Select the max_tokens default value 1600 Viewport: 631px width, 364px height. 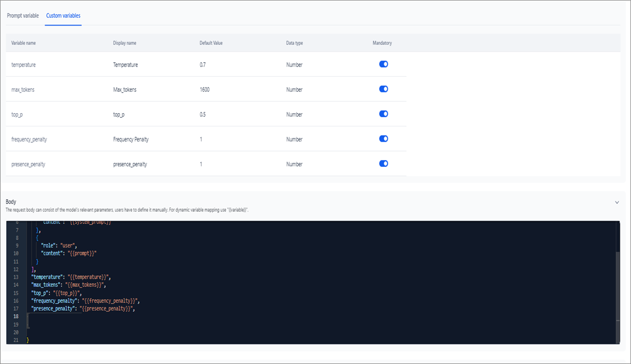pyautogui.click(x=205, y=90)
